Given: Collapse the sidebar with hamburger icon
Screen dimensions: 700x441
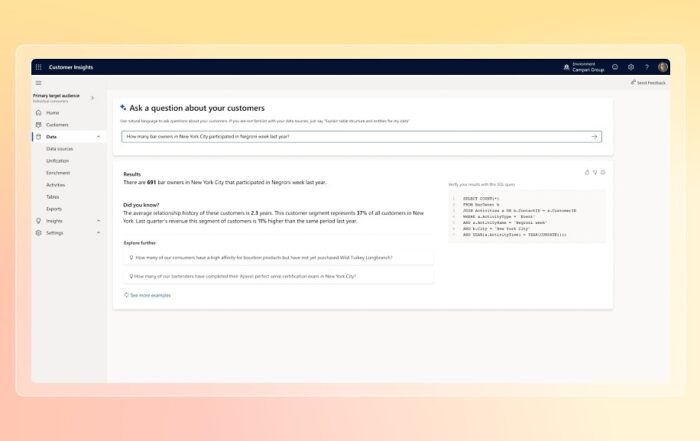Looking at the screenshot, I should tap(38, 83).
